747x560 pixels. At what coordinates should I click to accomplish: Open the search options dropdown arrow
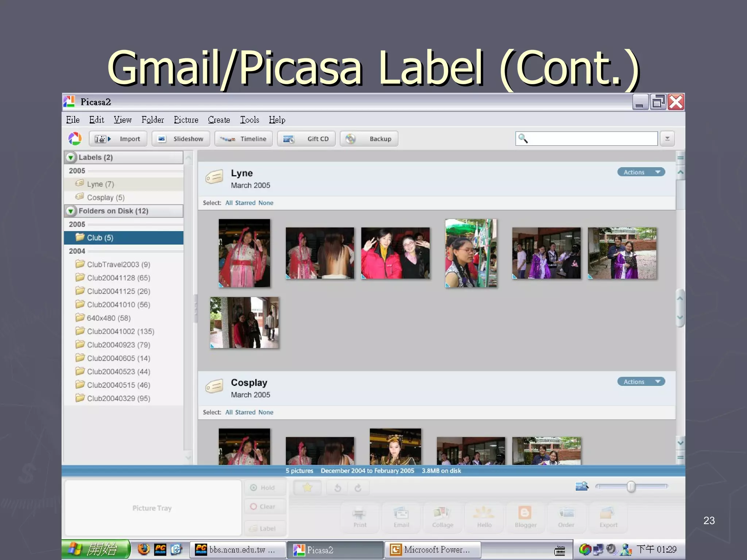coord(667,139)
